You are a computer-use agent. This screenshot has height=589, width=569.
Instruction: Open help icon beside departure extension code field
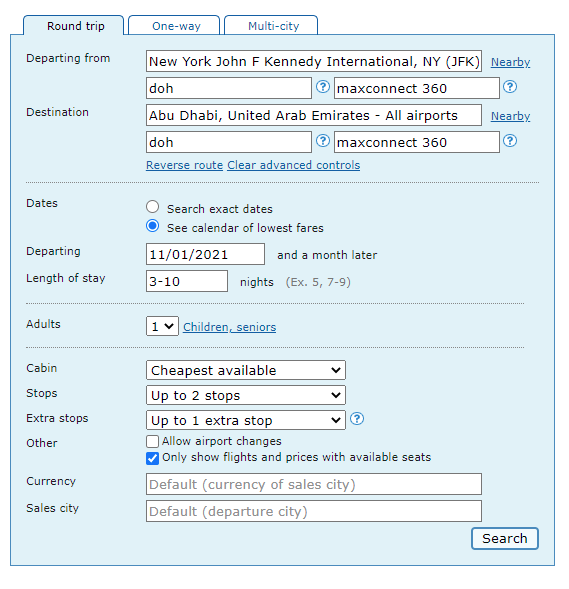tap(510, 87)
